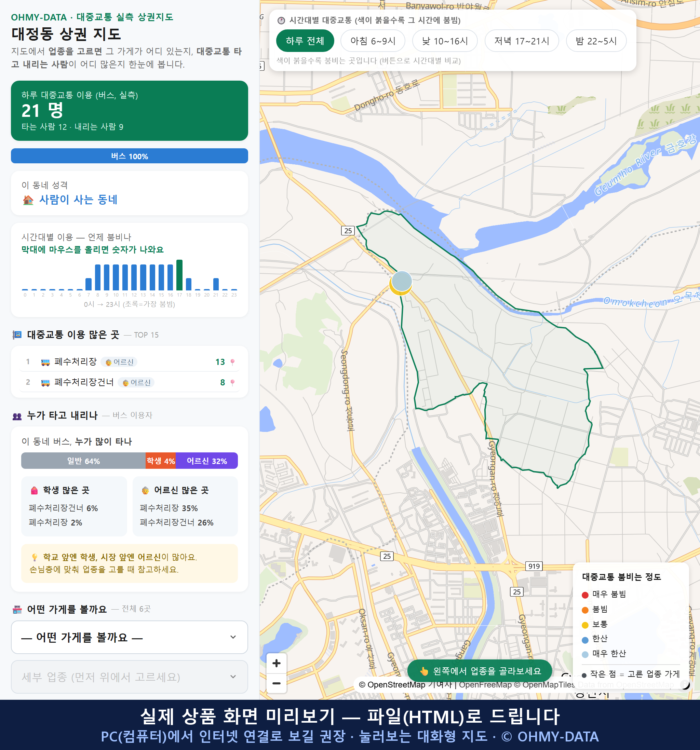Click the bus stop circle marker on map
This screenshot has height=750, width=700.
(402, 282)
